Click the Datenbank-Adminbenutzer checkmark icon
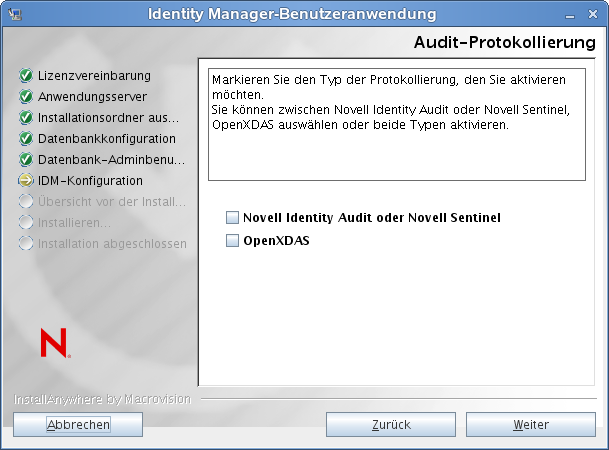609x450 pixels. (x=25, y=160)
